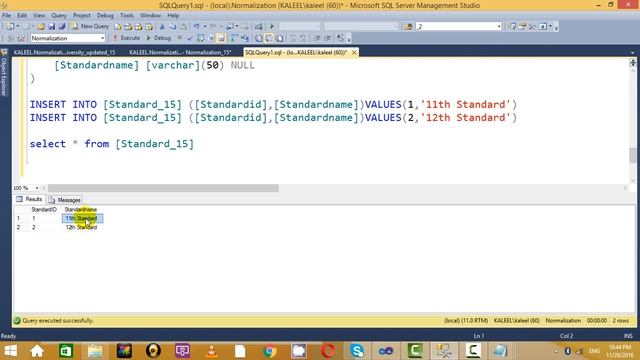Open the File menu
This screenshot has width=640, height=360.
pyautogui.click(x=7, y=16)
